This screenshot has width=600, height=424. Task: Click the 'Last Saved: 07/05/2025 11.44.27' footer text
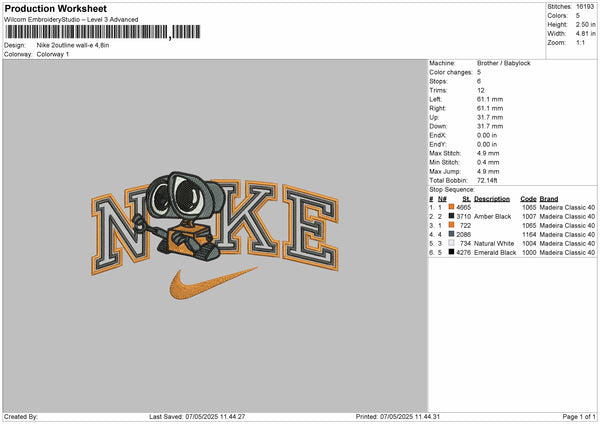coord(197,417)
